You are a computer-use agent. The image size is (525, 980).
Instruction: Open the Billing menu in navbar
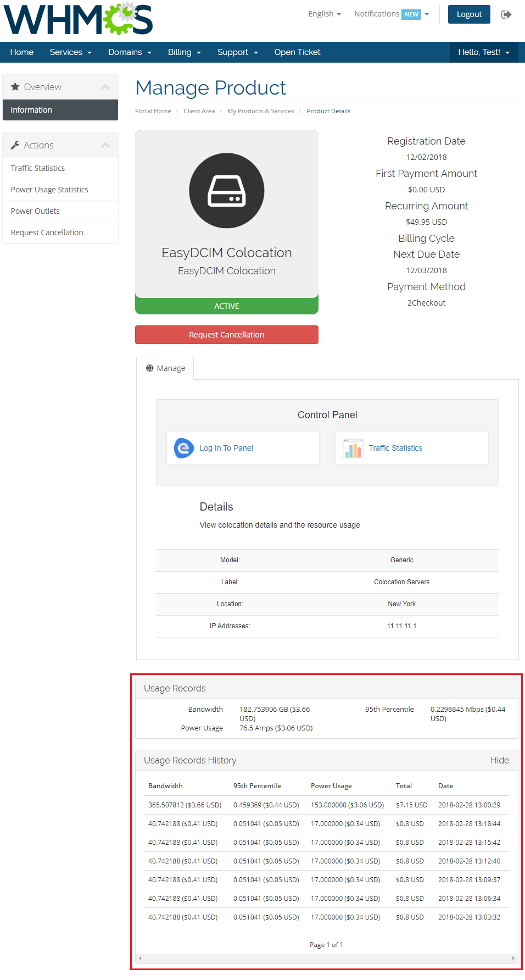coord(184,52)
